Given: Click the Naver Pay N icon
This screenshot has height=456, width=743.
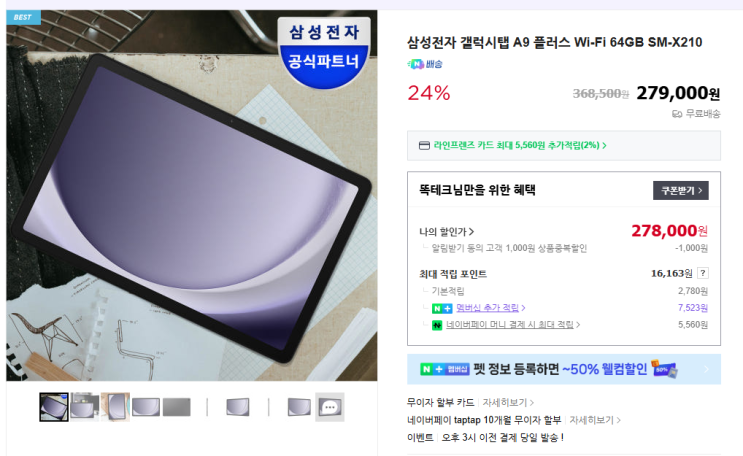Looking at the screenshot, I should (x=437, y=325).
